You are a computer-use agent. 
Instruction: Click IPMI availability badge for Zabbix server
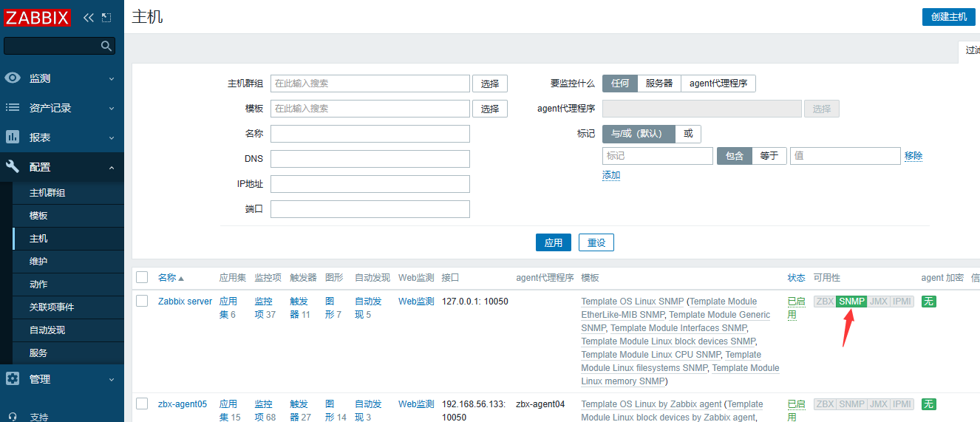tap(902, 302)
